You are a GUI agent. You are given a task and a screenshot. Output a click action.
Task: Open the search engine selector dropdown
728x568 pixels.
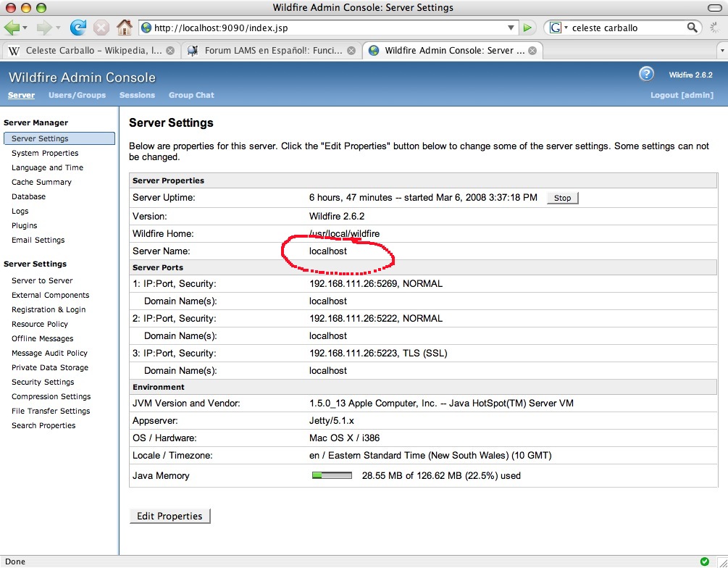click(558, 28)
